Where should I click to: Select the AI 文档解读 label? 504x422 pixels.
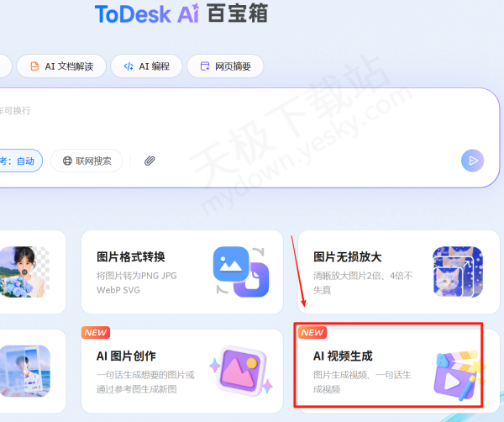[x=75, y=66]
